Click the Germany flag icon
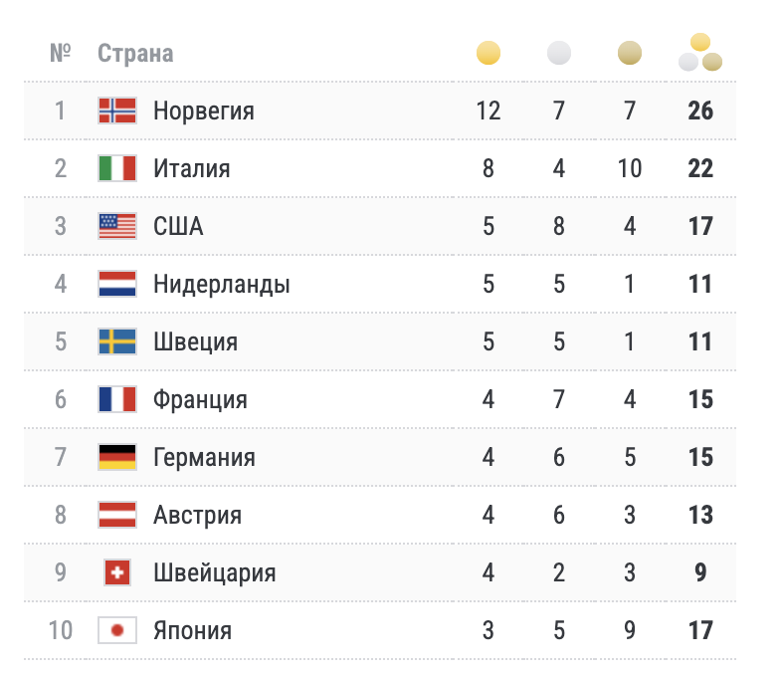The height and width of the screenshot is (675, 784). tap(117, 457)
